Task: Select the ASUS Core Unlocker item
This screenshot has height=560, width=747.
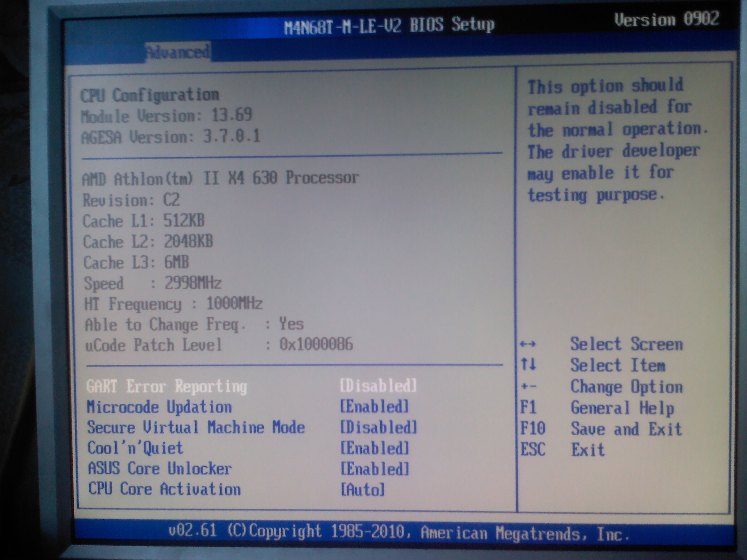Action: (x=160, y=468)
